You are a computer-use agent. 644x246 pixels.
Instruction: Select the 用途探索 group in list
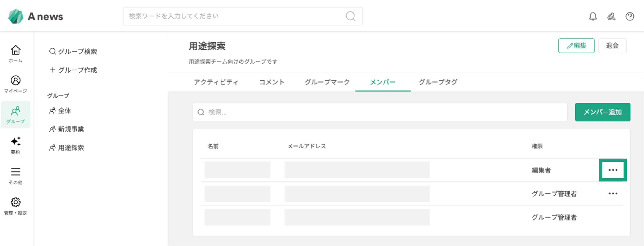tap(66, 148)
